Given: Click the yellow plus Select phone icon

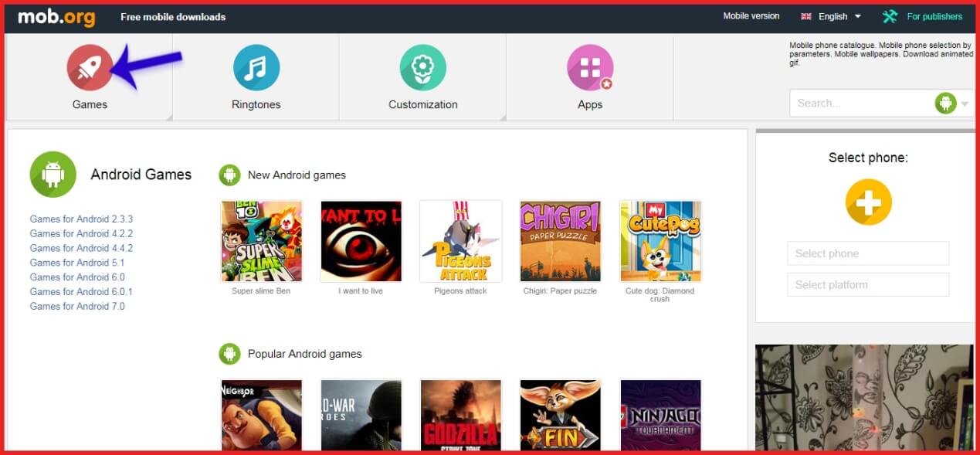Looking at the screenshot, I should click(868, 202).
